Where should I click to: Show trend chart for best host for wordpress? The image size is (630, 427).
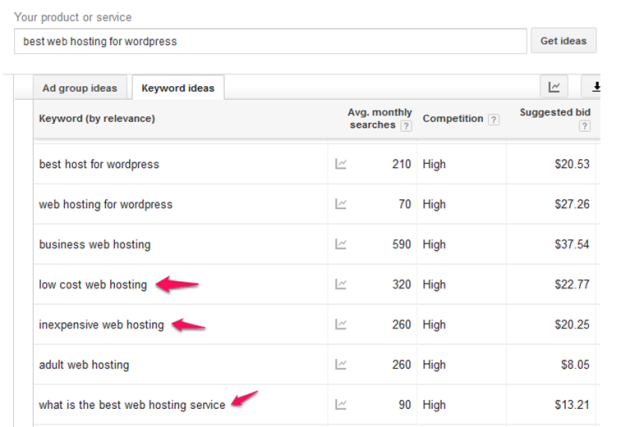[341, 164]
